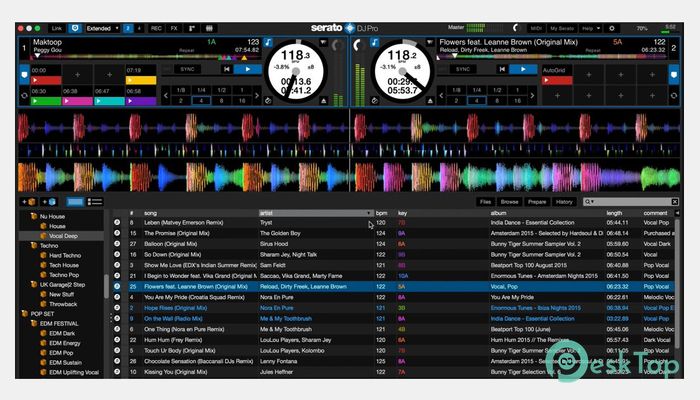Click deck 2 eject icon
The image size is (700, 400).
[430, 101]
